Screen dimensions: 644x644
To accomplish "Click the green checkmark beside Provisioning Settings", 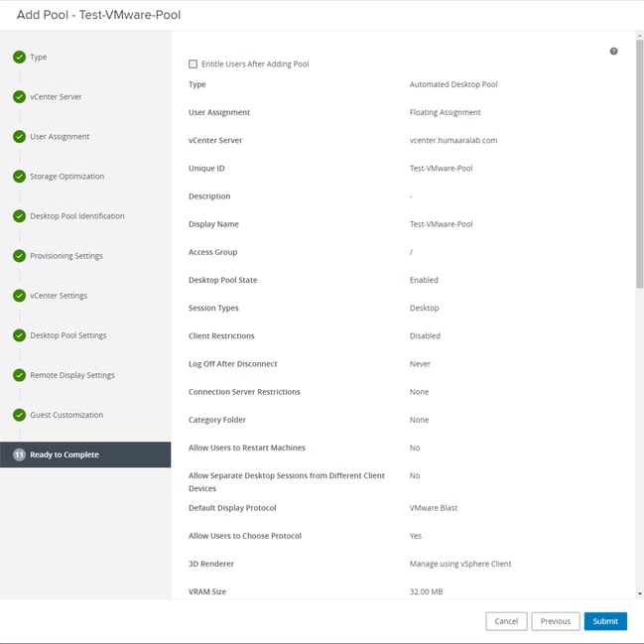I will tap(19, 256).
